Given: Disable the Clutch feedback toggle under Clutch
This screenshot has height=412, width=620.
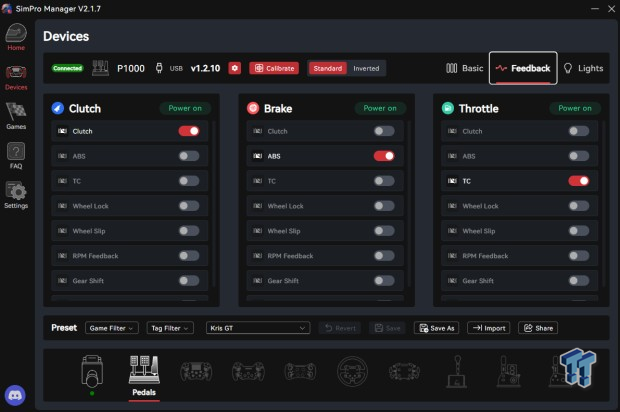Looking at the screenshot, I should tap(189, 131).
